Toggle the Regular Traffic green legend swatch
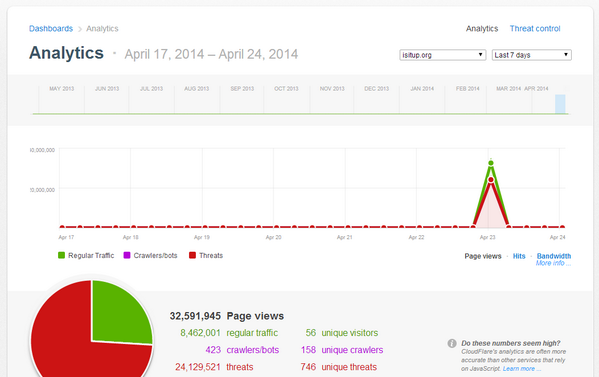Viewport: 599px width, 377px height. coord(62,255)
